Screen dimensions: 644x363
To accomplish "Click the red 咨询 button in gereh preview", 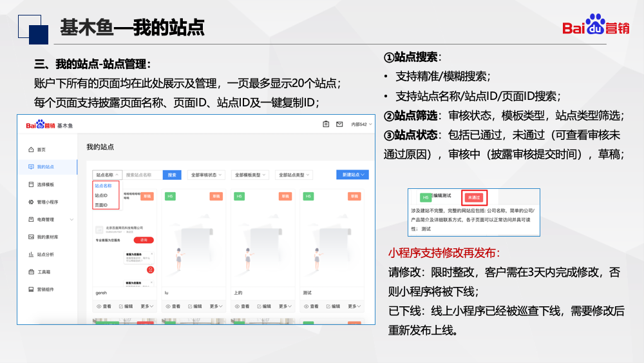I will (x=144, y=240).
